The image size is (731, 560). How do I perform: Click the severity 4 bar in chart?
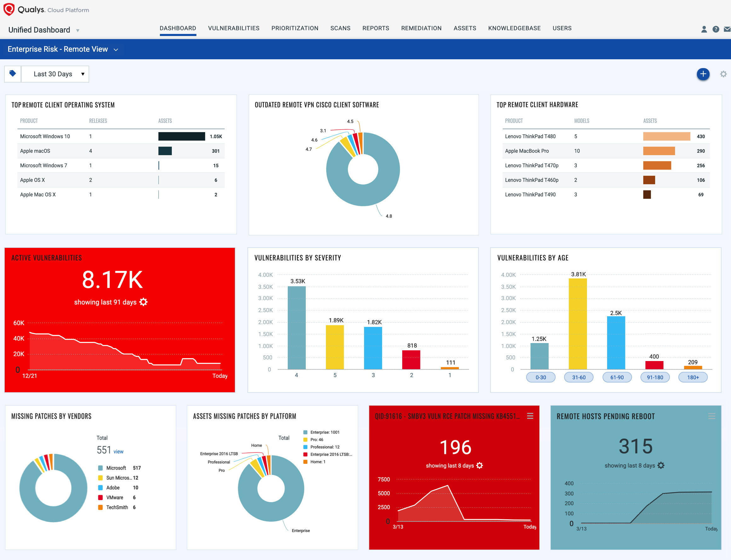point(297,327)
